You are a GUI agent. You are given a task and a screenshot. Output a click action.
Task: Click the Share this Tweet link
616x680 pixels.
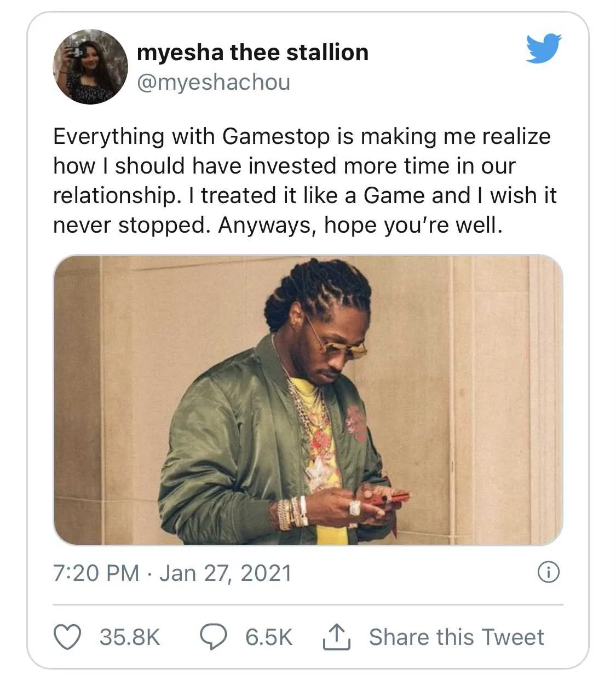click(x=458, y=637)
